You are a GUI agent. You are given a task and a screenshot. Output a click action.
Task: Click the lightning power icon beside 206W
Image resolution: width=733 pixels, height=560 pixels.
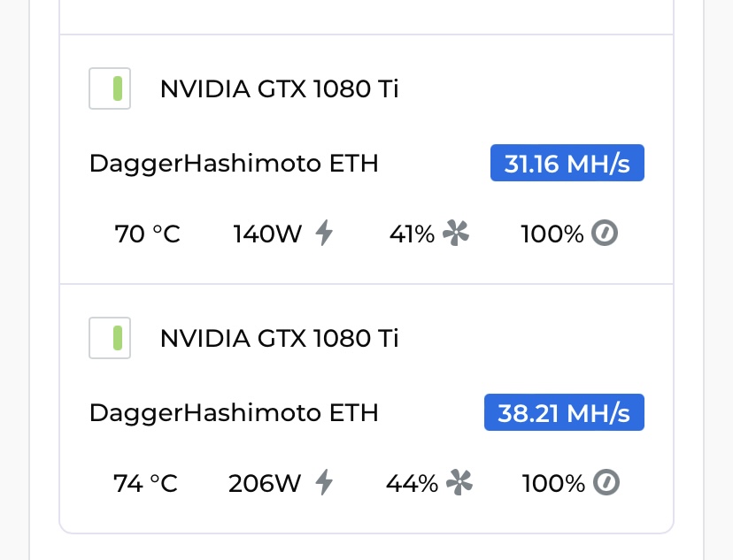[324, 482]
